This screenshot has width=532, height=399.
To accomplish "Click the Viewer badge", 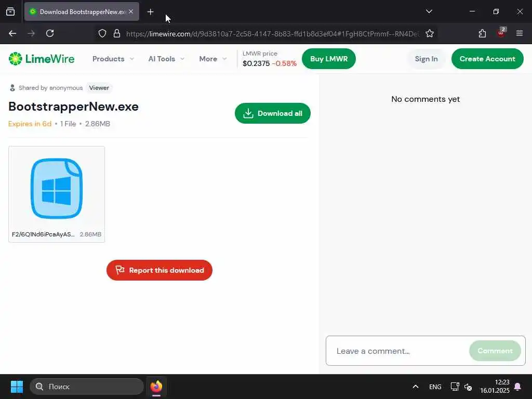I will point(99,88).
